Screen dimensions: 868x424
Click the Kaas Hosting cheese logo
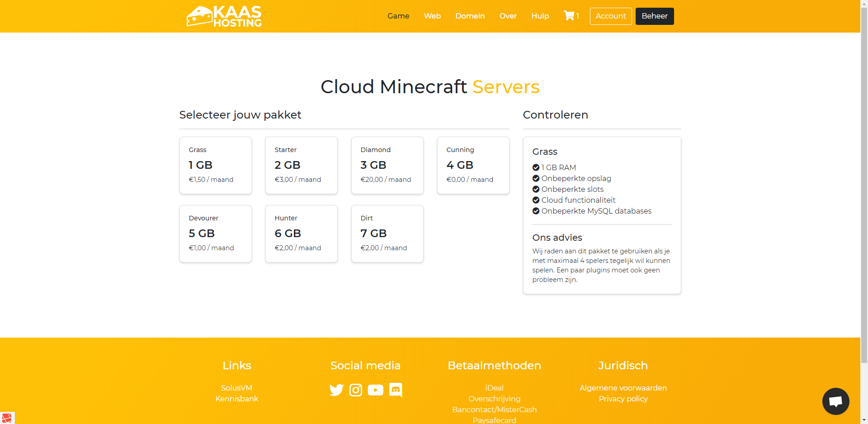coord(224,16)
